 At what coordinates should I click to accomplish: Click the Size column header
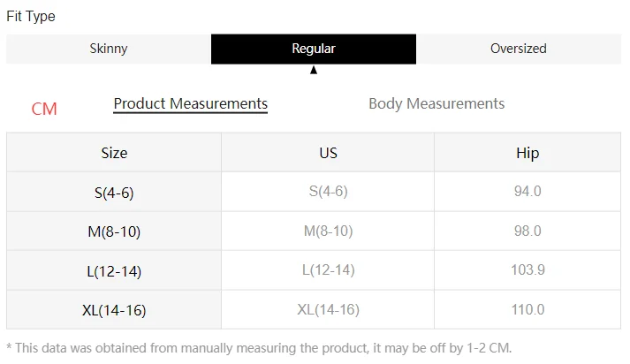(114, 153)
